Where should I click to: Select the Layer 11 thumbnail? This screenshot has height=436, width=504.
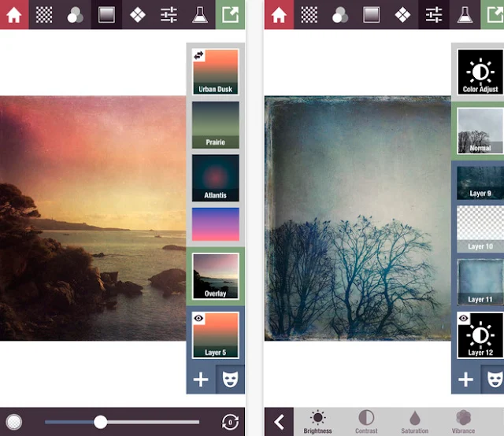(x=480, y=282)
